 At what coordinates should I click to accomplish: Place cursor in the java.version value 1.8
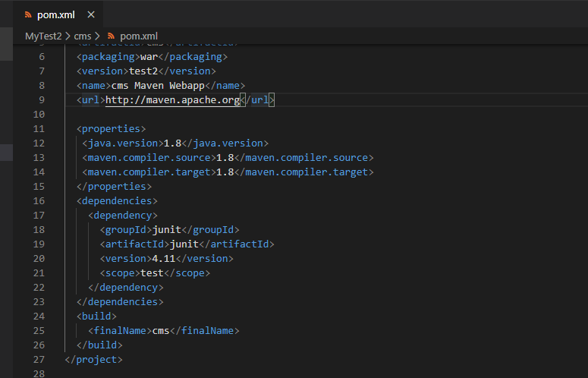tap(173, 143)
